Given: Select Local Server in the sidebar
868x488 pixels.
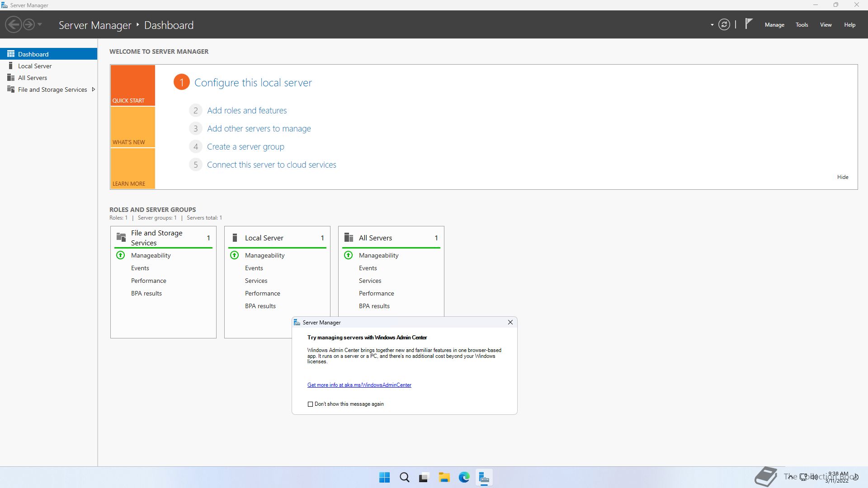Looking at the screenshot, I should click(48, 66).
